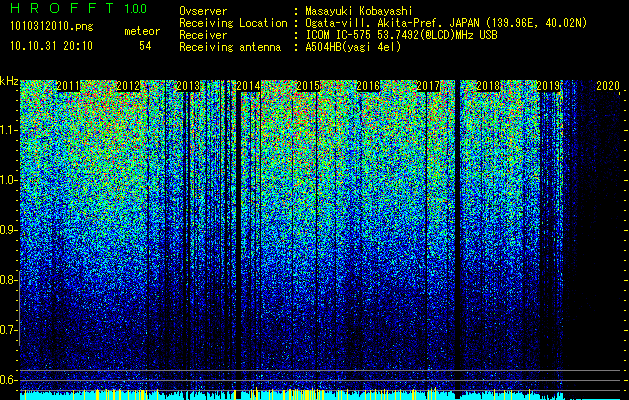This screenshot has width=629, height=400.
Task: Click the 0.8 frequency axis label
Action: coord(8,280)
